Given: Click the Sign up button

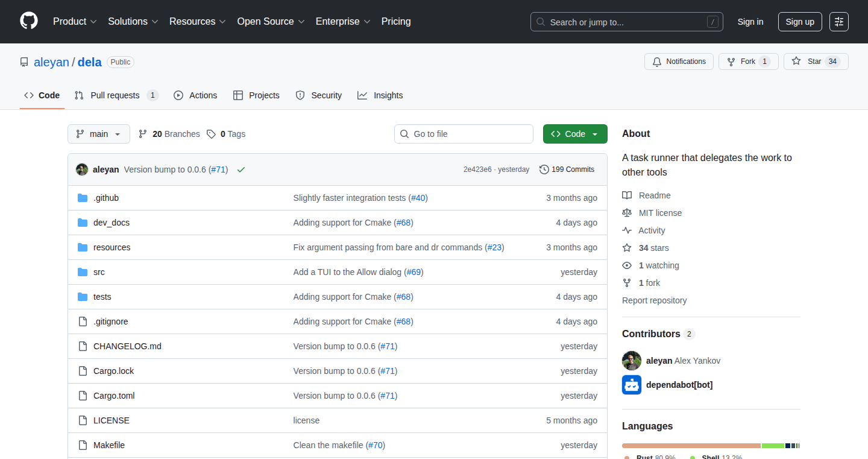Looking at the screenshot, I should click(800, 22).
